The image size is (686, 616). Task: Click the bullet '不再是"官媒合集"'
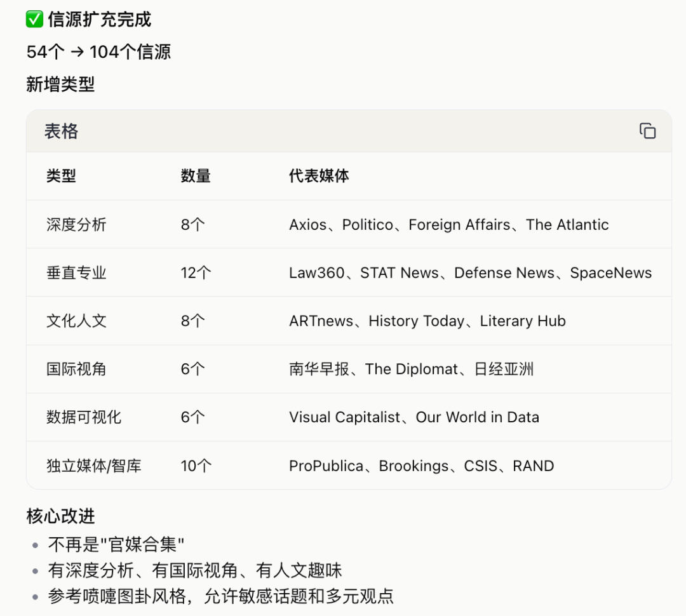116,545
